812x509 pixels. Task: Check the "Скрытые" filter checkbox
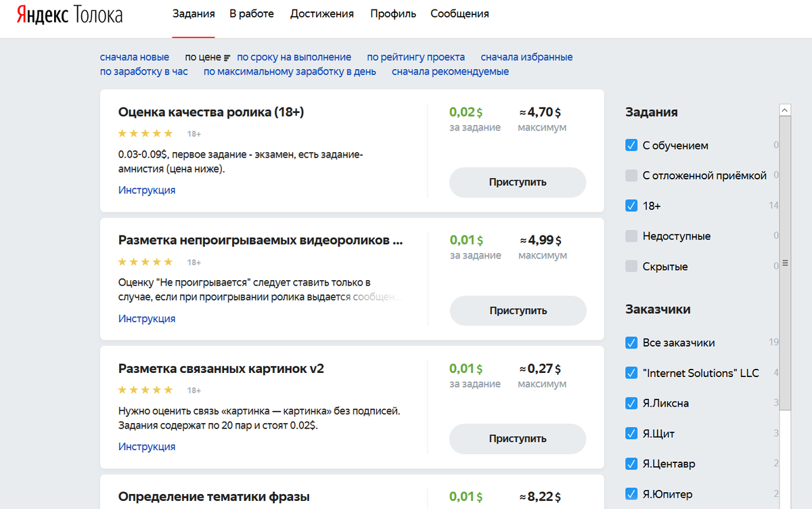coord(631,266)
